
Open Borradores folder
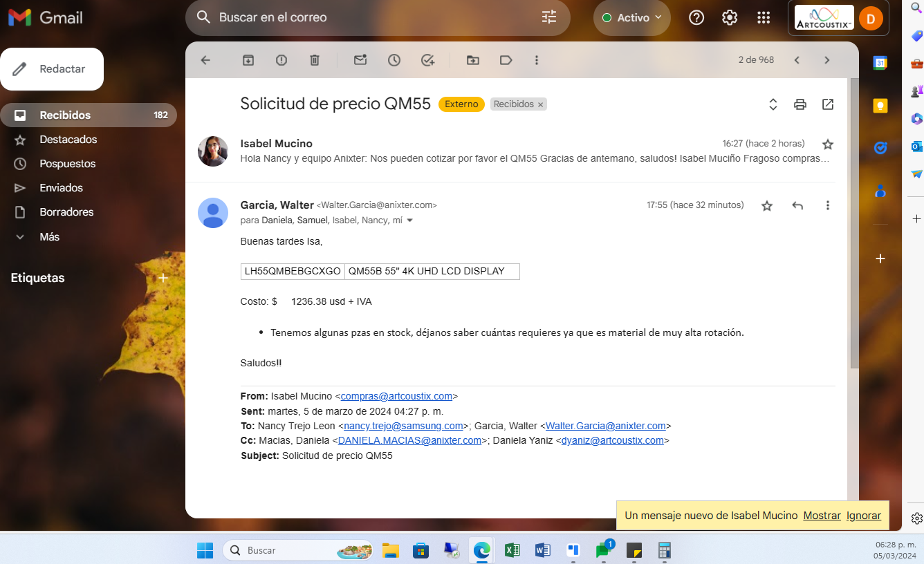[x=89, y=212]
